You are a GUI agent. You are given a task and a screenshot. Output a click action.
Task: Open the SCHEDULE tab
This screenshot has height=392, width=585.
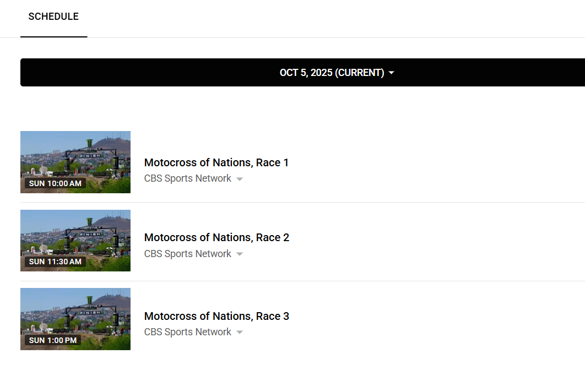point(53,17)
